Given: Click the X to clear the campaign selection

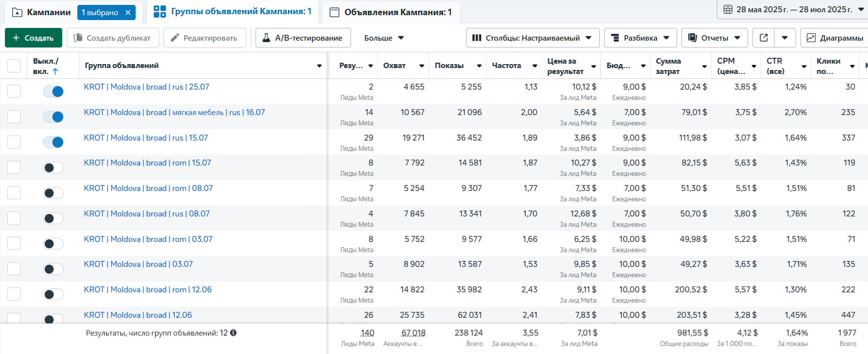Looking at the screenshot, I should point(128,12).
